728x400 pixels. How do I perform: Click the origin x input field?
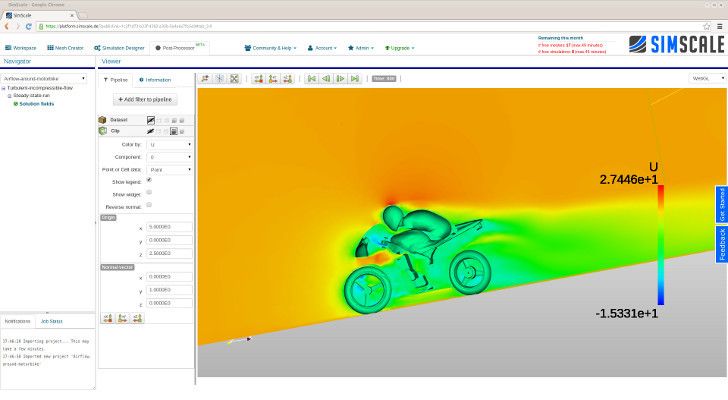(x=169, y=227)
